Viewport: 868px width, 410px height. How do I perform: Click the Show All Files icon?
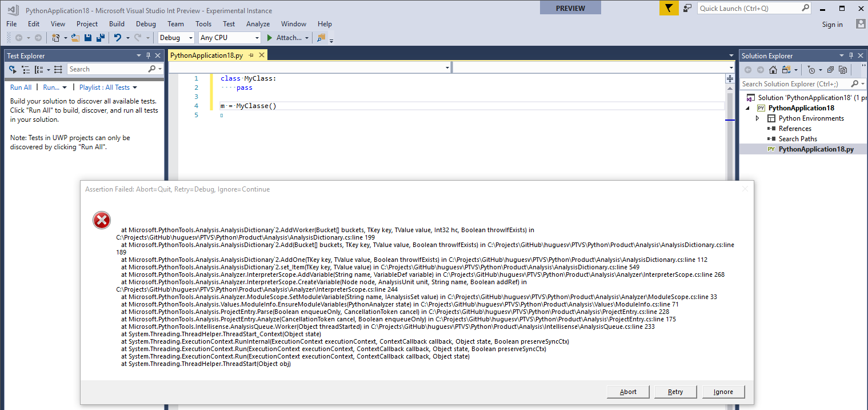pos(843,70)
